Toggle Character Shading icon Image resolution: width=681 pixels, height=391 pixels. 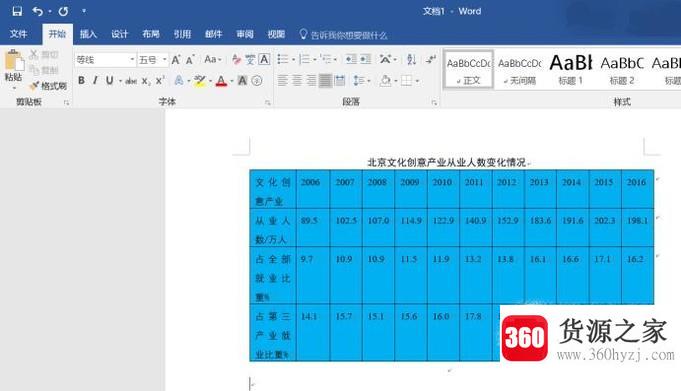(242, 81)
